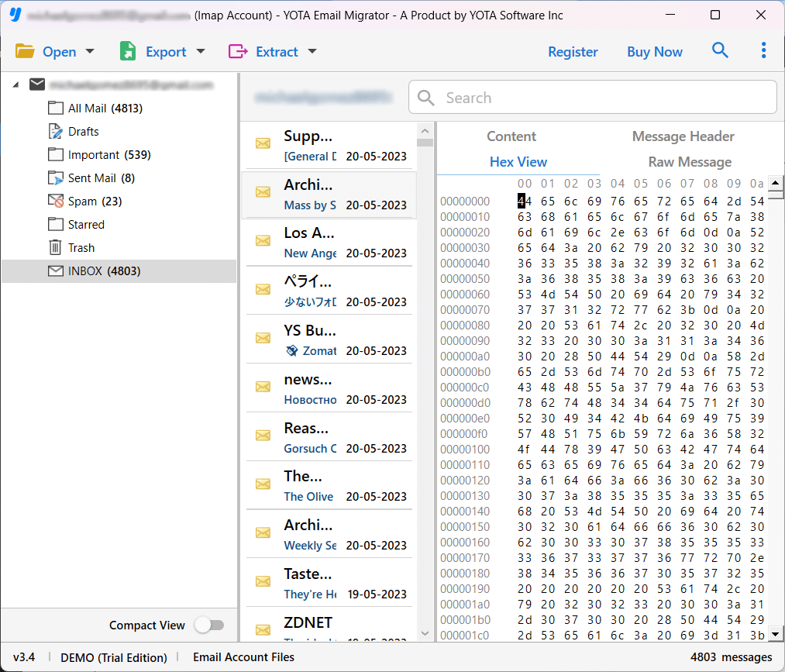This screenshot has width=785, height=672.
Task: Click the Buy Now link
Action: [x=655, y=52]
